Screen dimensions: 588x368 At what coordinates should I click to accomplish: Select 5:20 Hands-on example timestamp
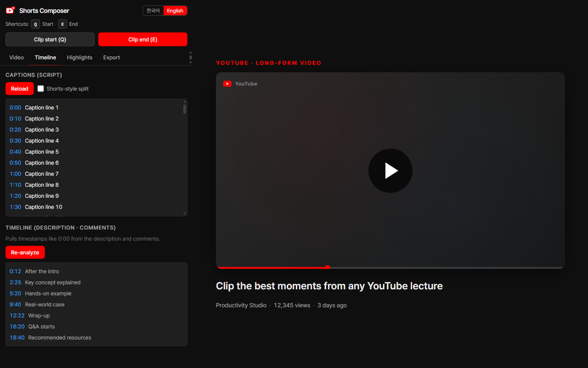96,293
